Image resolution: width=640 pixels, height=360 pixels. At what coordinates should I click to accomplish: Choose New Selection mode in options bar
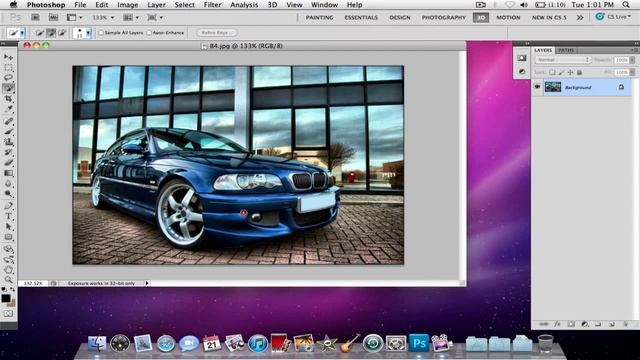tap(40, 33)
